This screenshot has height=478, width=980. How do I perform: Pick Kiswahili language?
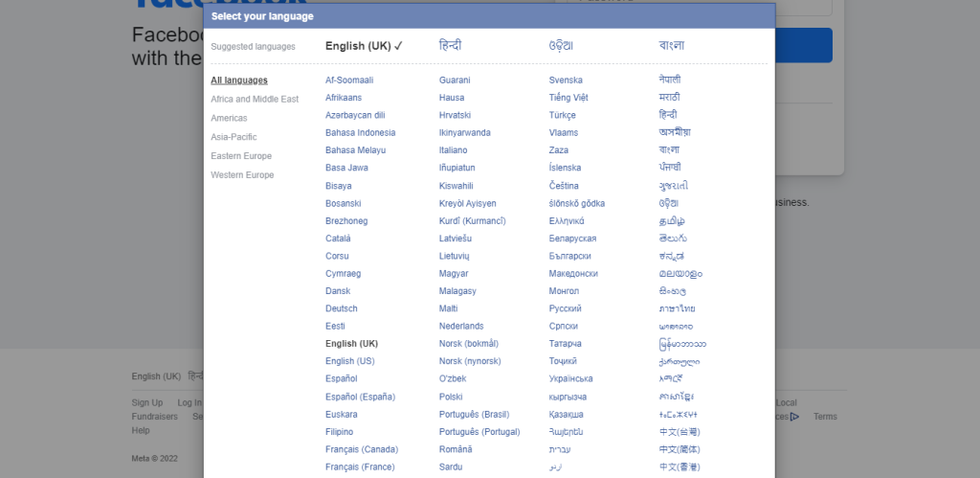pyautogui.click(x=457, y=186)
